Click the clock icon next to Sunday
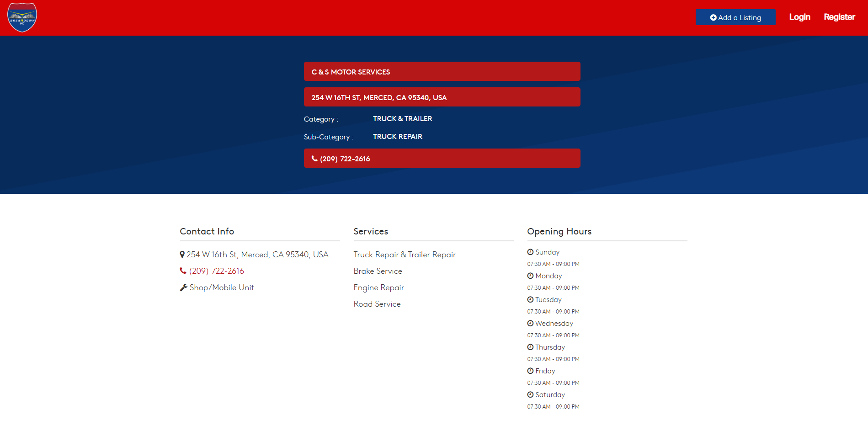 pyautogui.click(x=530, y=252)
